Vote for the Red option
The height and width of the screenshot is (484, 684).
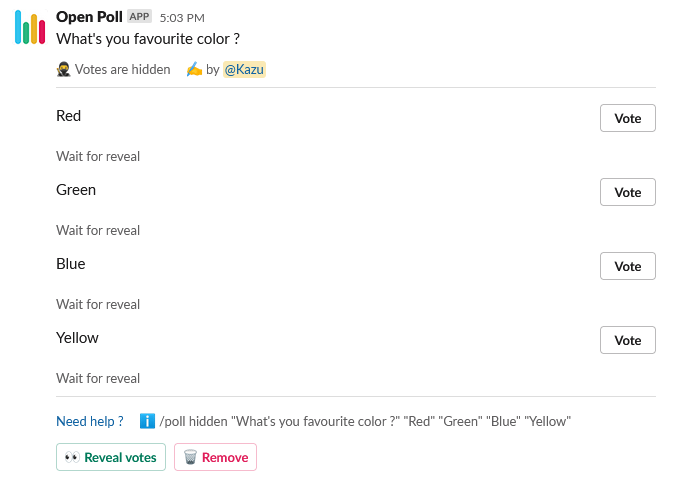pos(627,118)
